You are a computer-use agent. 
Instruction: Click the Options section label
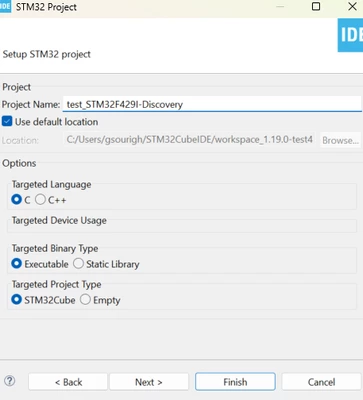point(19,163)
